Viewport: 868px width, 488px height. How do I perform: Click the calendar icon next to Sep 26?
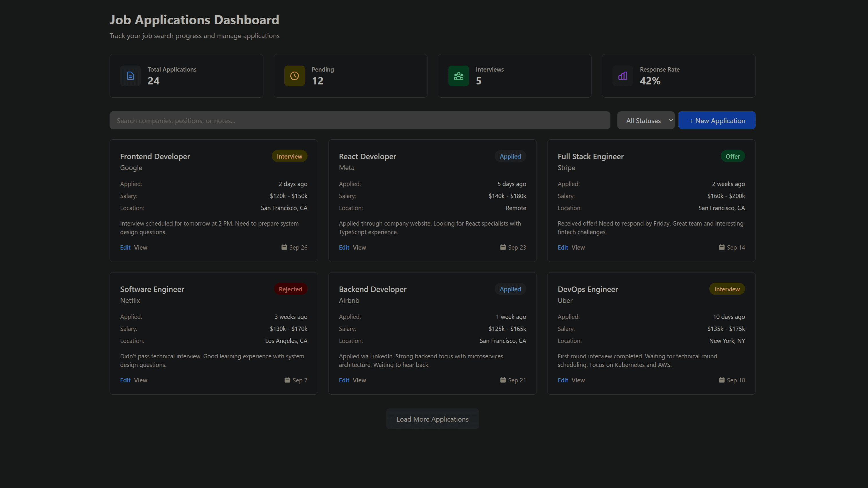284,247
